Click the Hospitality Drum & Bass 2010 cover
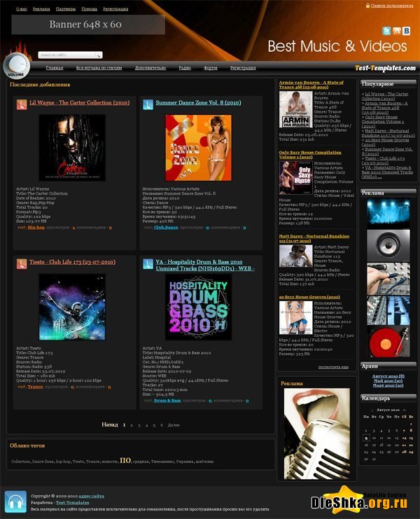 point(198,307)
